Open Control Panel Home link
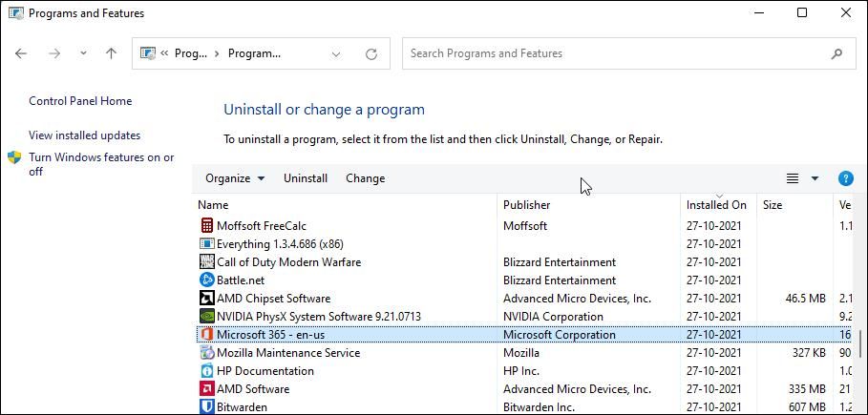 tap(80, 101)
